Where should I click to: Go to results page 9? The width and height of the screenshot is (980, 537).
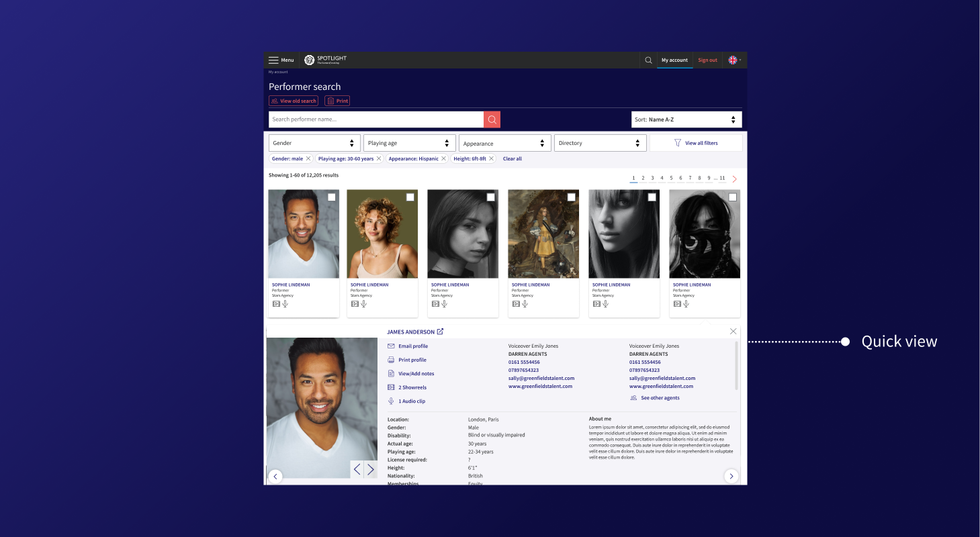point(709,178)
